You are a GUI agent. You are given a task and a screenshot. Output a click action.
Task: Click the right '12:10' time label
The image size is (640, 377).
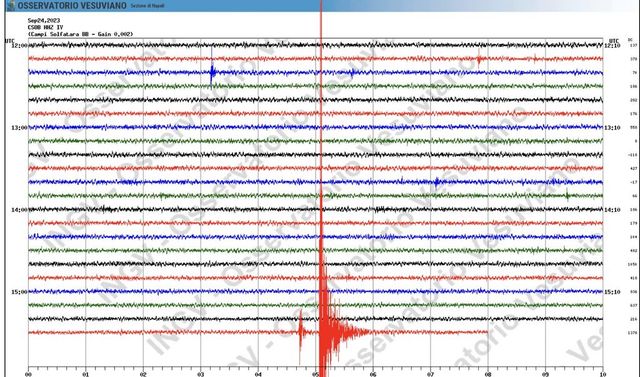click(612, 45)
